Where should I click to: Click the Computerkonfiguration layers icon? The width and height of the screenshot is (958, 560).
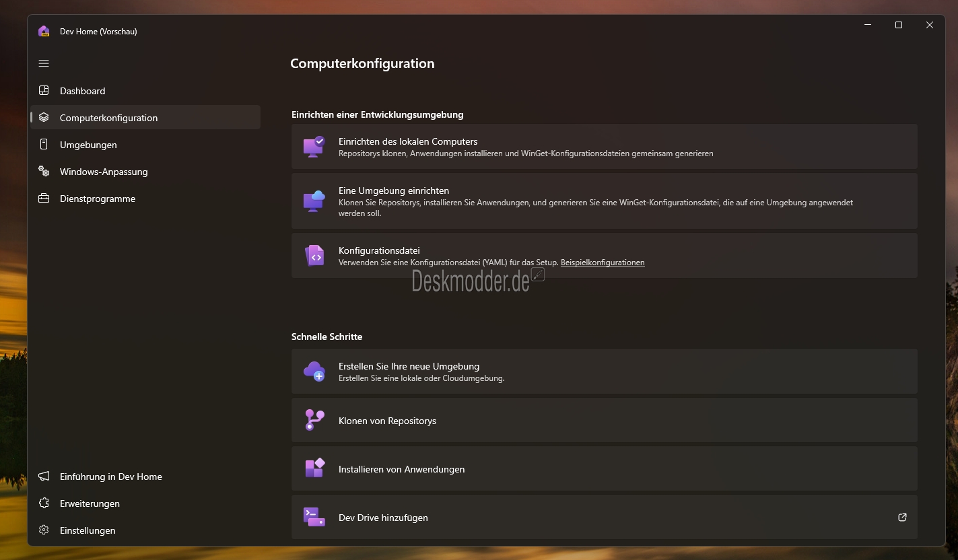pos(44,117)
